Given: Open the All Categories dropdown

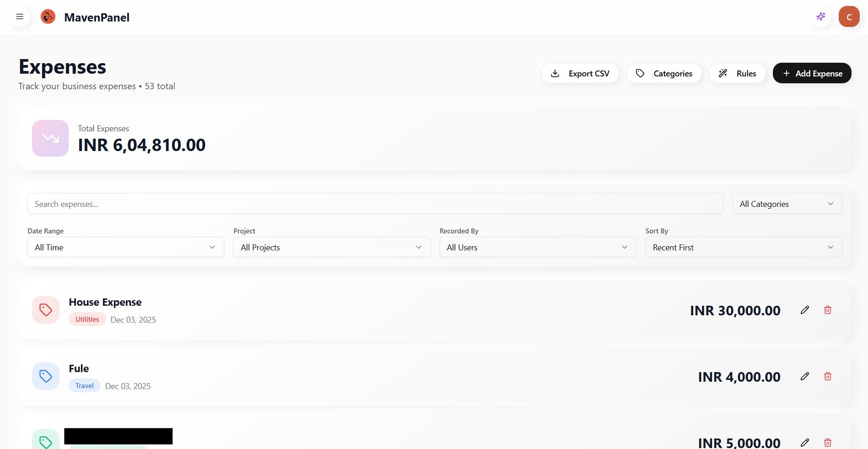Looking at the screenshot, I should [x=787, y=204].
